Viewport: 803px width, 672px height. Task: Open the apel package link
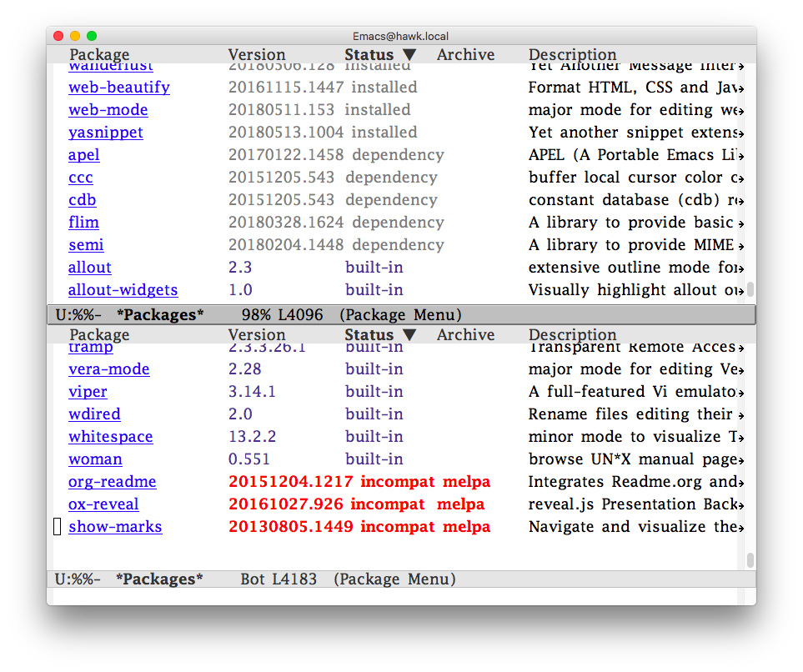pos(84,155)
